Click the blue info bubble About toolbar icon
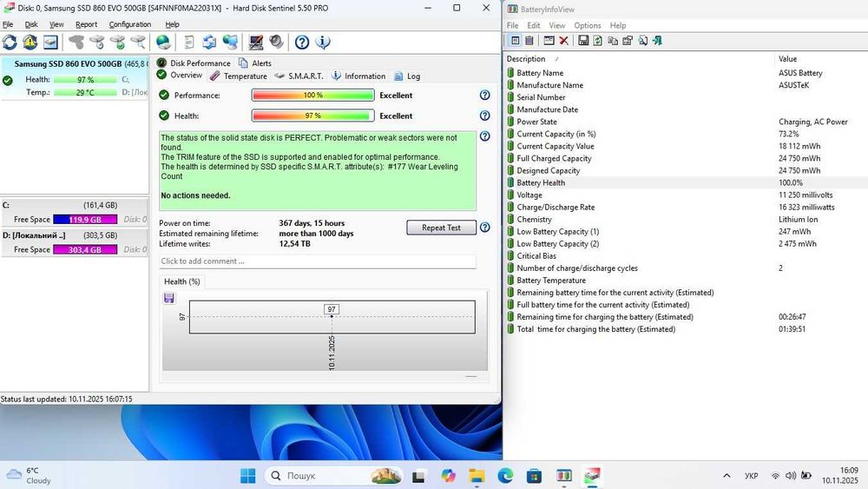The width and height of the screenshot is (868, 489). [x=323, y=42]
